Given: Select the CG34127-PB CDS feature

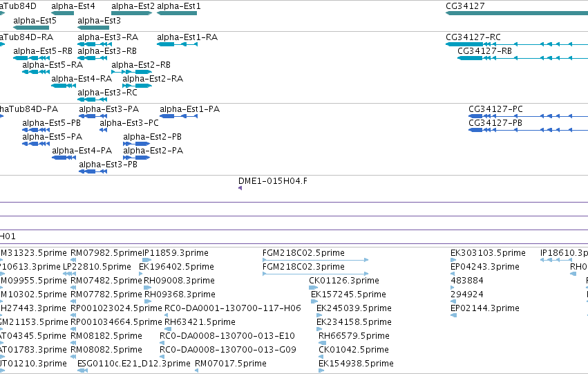Looking at the screenshot, I should (x=528, y=130).
